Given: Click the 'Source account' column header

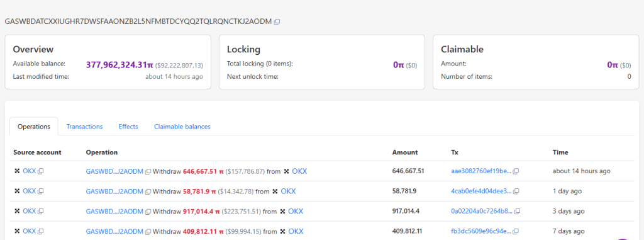Looking at the screenshot, I should (x=37, y=152).
